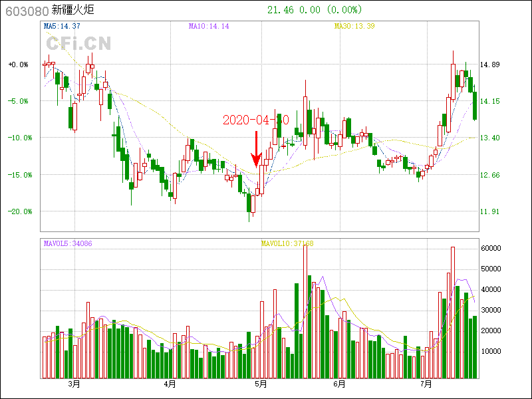
Task: Select the MA10 moving average label
Action: coord(209,26)
